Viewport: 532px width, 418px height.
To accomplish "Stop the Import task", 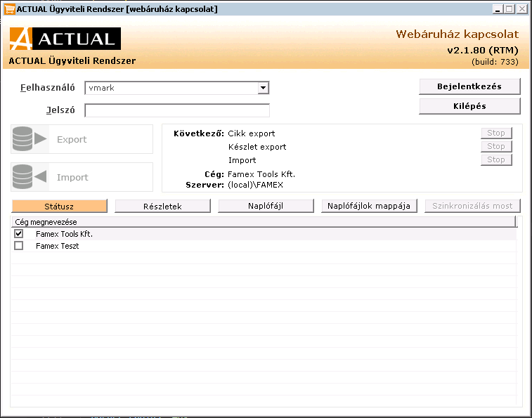I will [x=496, y=159].
